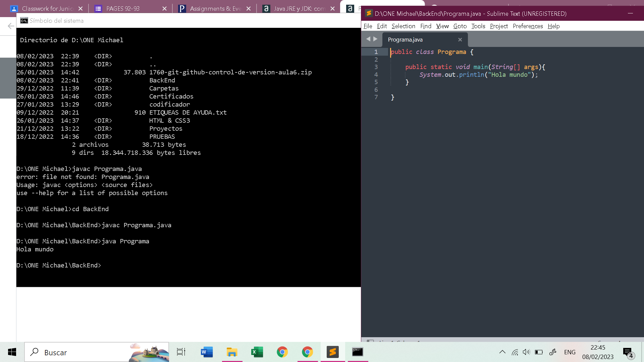Open the Edit menu in Sublime Text
Image resolution: width=644 pixels, height=362 pixels.
382,26
